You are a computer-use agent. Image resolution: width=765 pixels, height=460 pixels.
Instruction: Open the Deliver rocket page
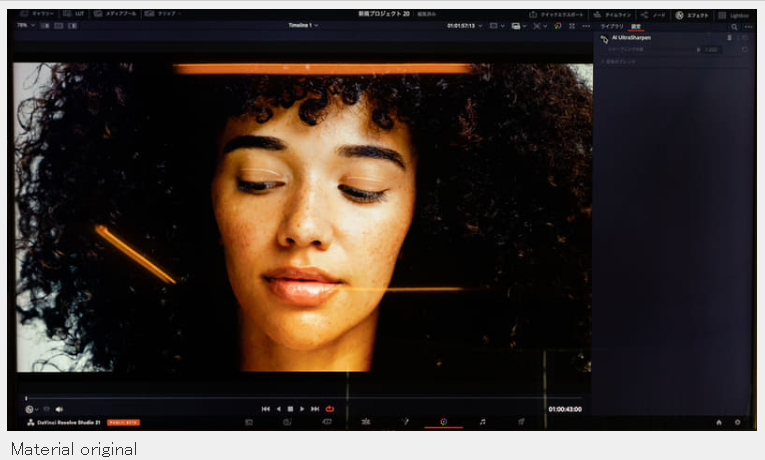pyautogui.click(x=521, y=421)
